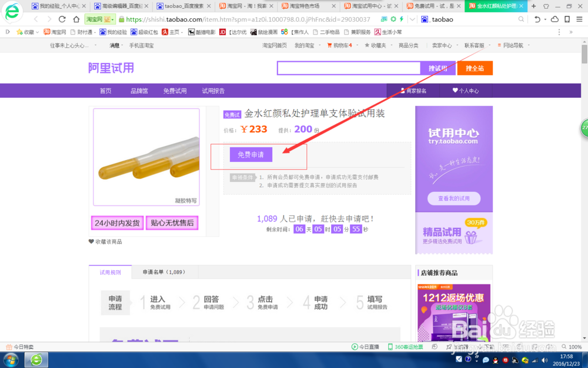Click the Windows Start button
588x368 pixels.
coord(10,360)
